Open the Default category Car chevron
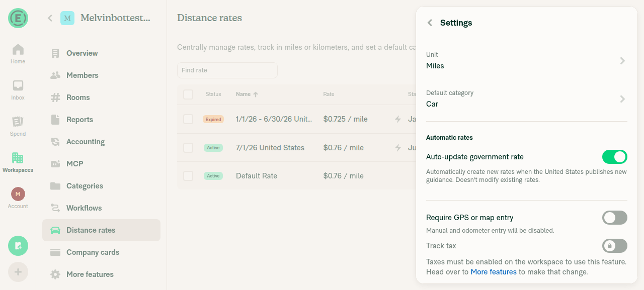 622,99
